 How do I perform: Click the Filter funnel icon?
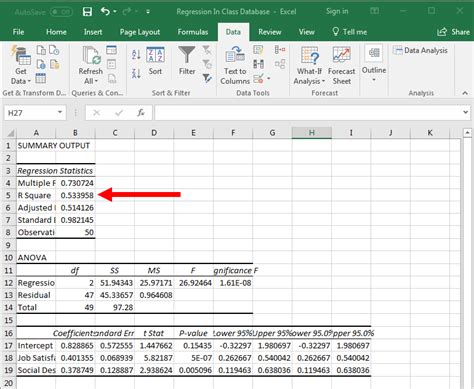[187, 55]
